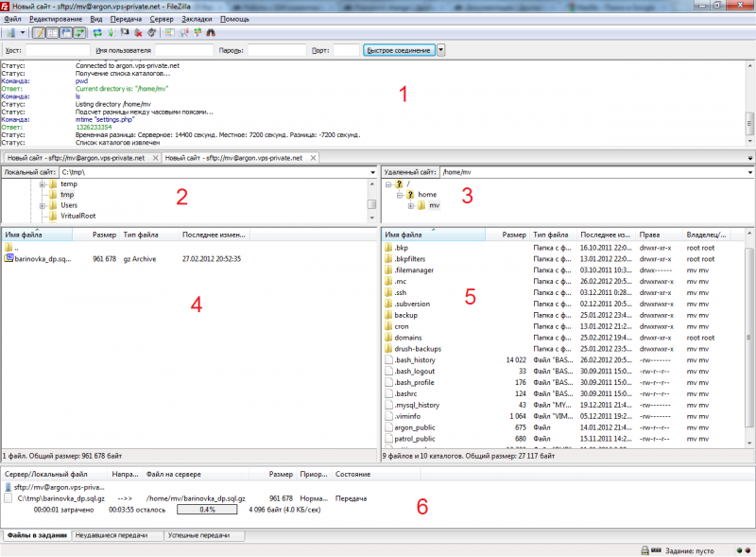Open the Site Manager icon
The image size is (756, 557).
[11, 32]
